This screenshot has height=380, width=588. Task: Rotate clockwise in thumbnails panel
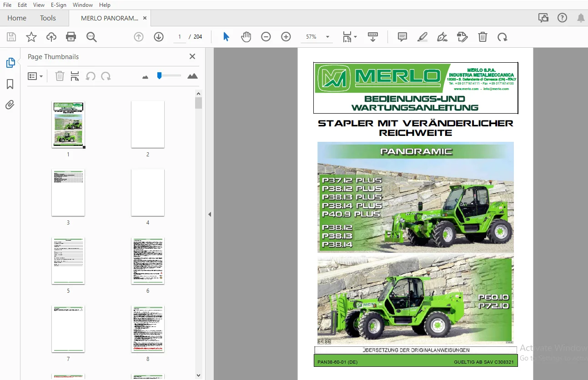tap(106, 76)
